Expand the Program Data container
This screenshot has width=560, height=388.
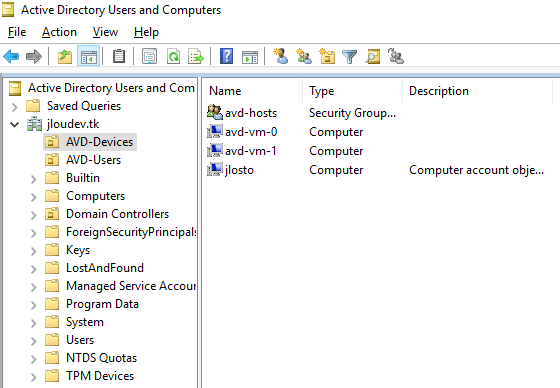point(34,305)
